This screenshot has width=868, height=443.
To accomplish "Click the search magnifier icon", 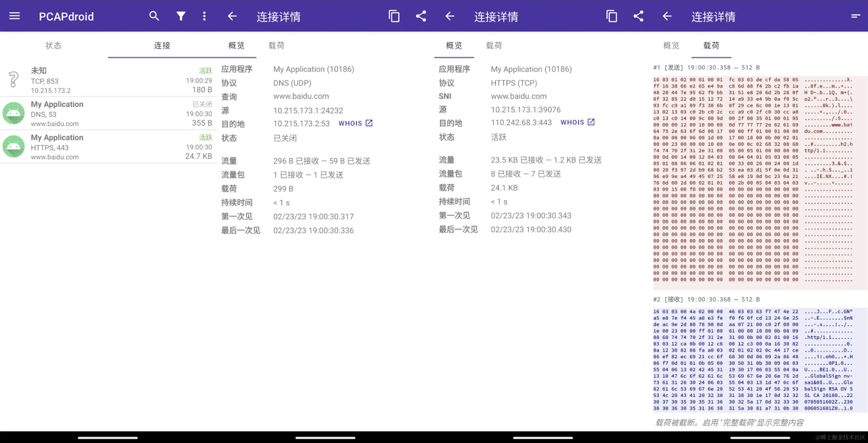I will pos(154,16).
